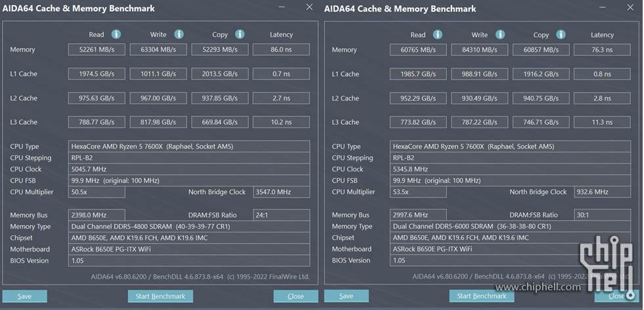Screen dimensions: 644x310
Task: Click L2 Cache Latency 2.8 ns
Action: pos(602,98)
